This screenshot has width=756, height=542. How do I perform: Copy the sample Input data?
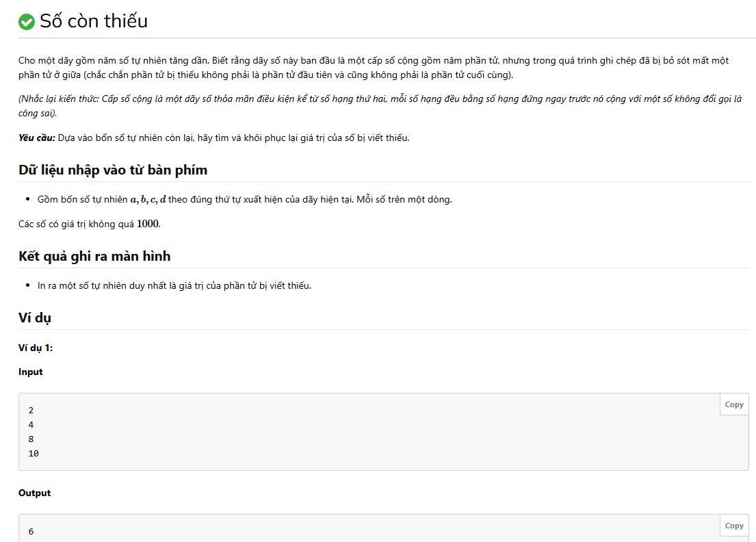pos(734,404)
